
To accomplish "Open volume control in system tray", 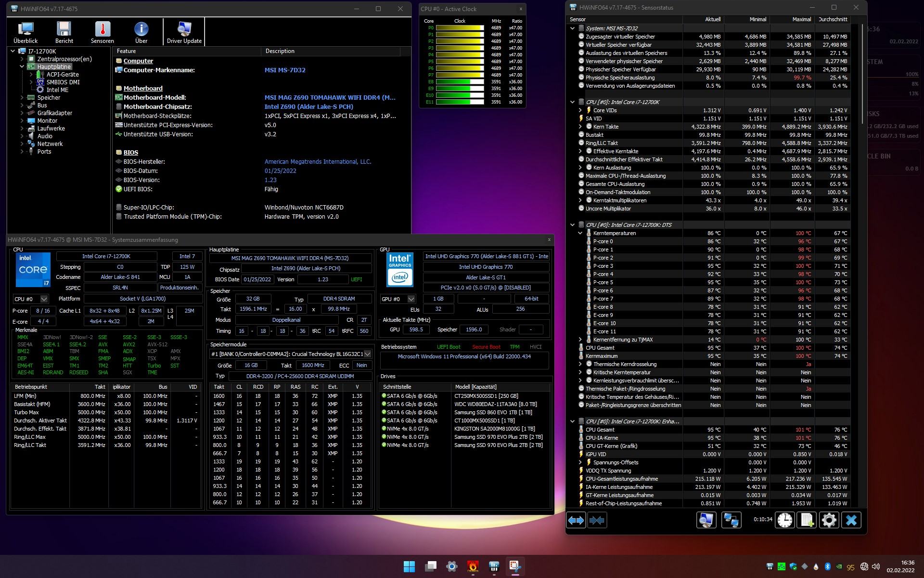I will coord(876,566).
